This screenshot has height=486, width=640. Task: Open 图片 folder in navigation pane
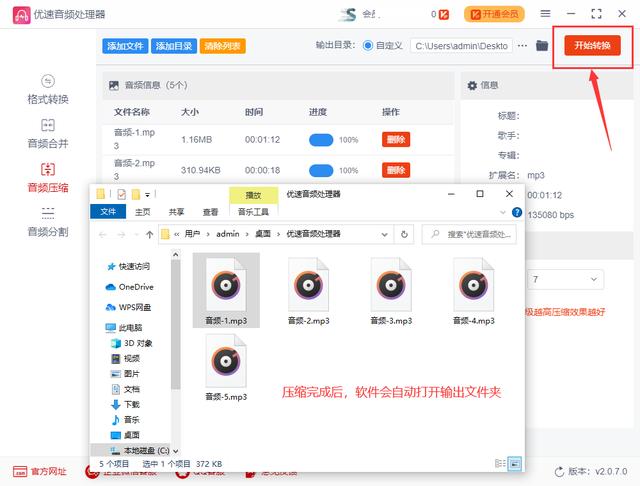point(126,374)
